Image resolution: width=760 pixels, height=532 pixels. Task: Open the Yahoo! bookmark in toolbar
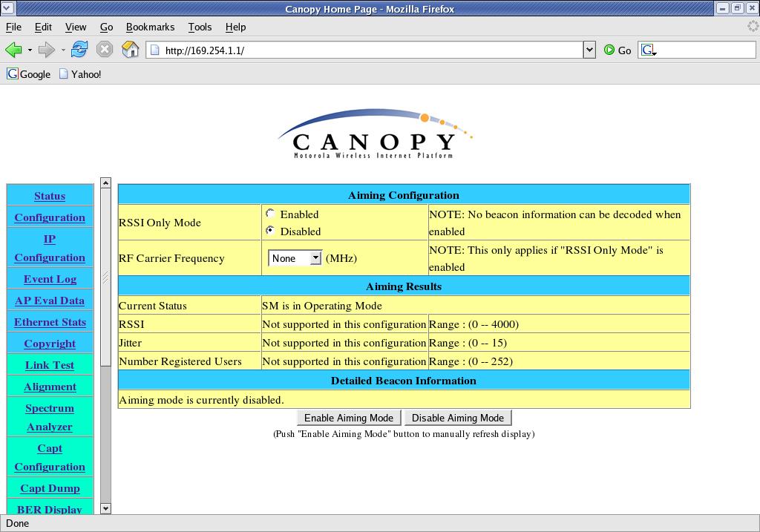coord(80,74)
